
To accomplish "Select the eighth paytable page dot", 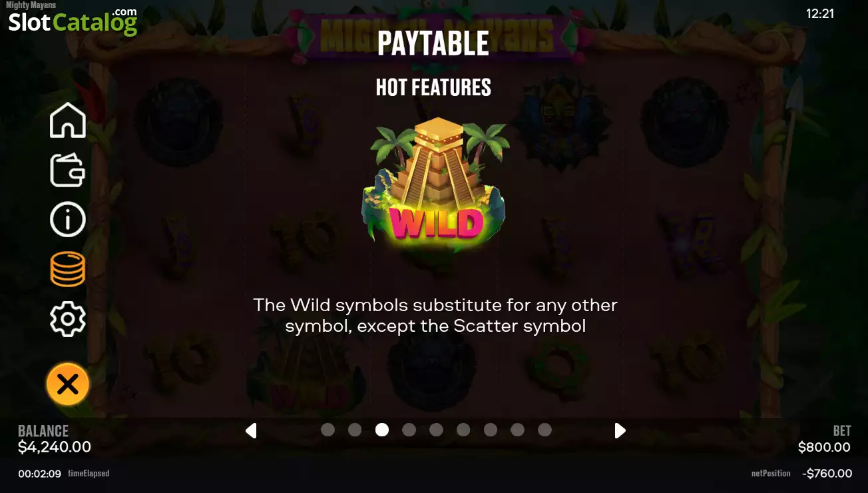I will pos(517,430).
